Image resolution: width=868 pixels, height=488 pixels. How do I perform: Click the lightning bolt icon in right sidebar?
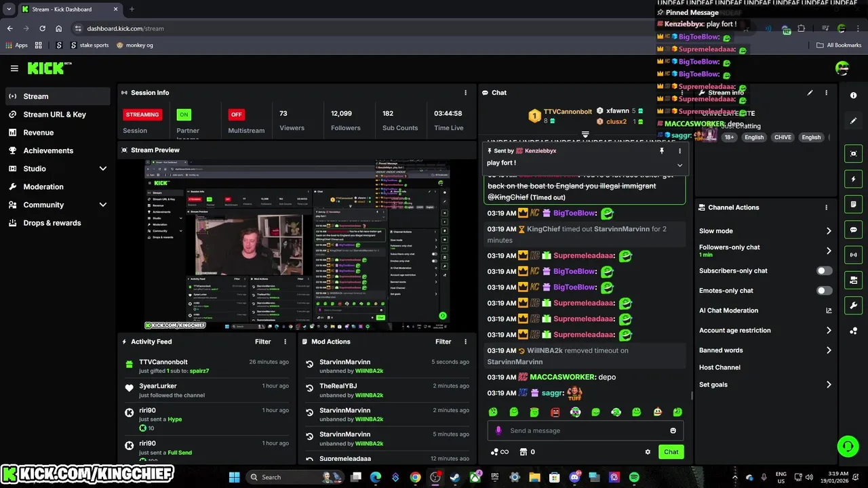point(854,179)
